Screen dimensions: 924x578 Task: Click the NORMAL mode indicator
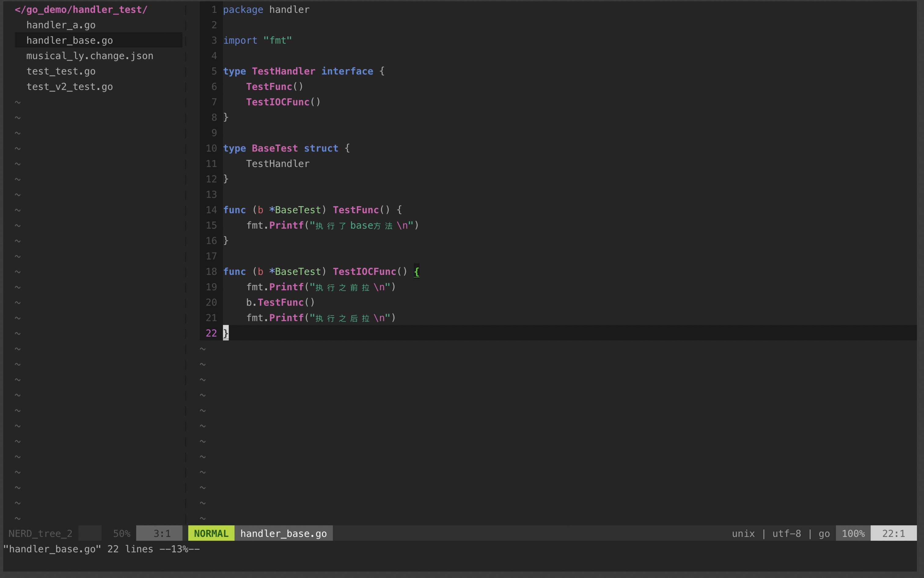pos(211,533)
